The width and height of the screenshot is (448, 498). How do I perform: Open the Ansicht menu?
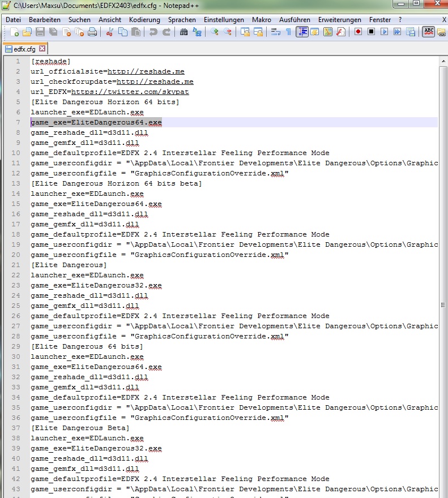(110, 20)
